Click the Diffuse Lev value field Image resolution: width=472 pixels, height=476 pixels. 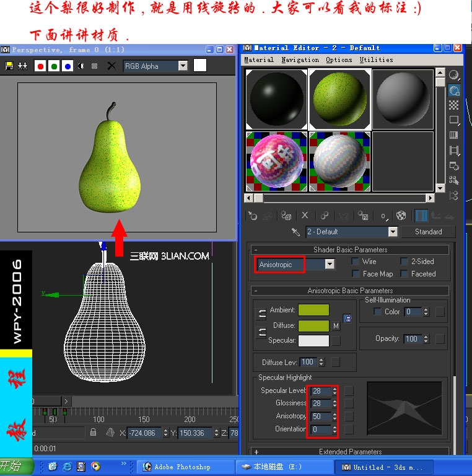point(308,362)
